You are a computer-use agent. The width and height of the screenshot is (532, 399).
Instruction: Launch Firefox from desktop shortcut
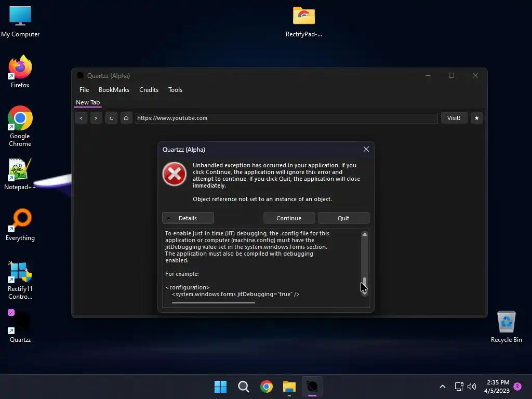[x=20, y=72]
